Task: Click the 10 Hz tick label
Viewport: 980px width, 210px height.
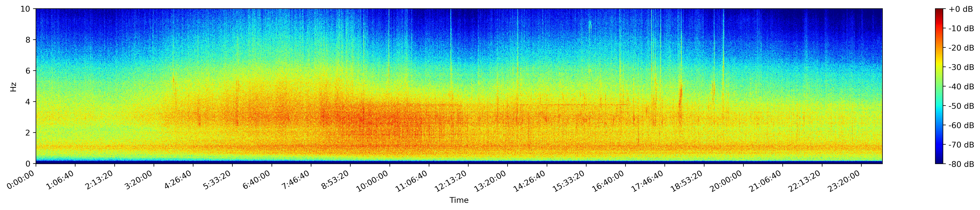Action: (25, 9)
